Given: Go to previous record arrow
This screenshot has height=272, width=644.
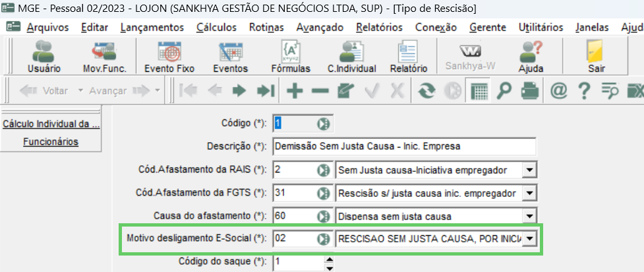Looking at the screenshot, I should click(214, 91).
